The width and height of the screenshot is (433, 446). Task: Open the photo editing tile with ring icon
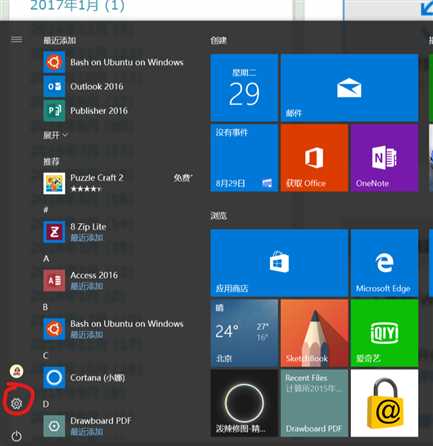tap(244, 403)
